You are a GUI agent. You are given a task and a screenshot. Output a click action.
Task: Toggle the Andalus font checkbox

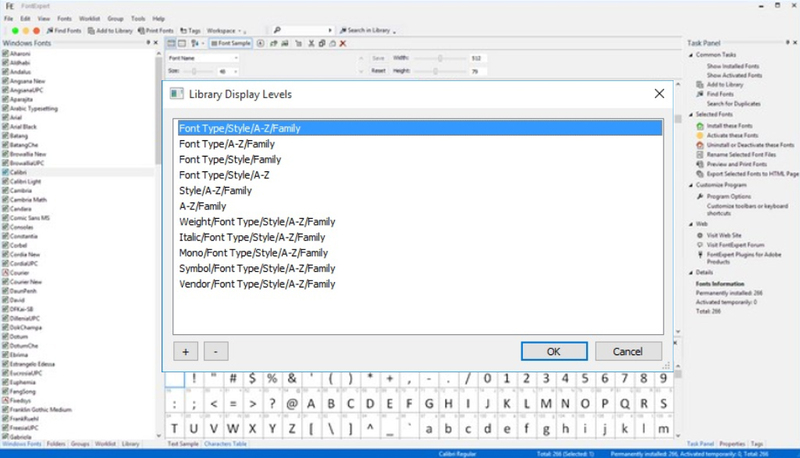[6, 72]
